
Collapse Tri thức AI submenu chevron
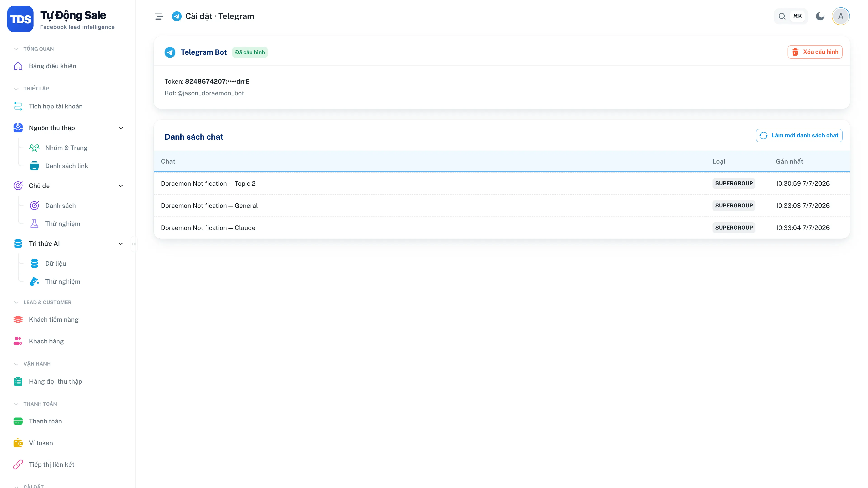tap(121, 244)
